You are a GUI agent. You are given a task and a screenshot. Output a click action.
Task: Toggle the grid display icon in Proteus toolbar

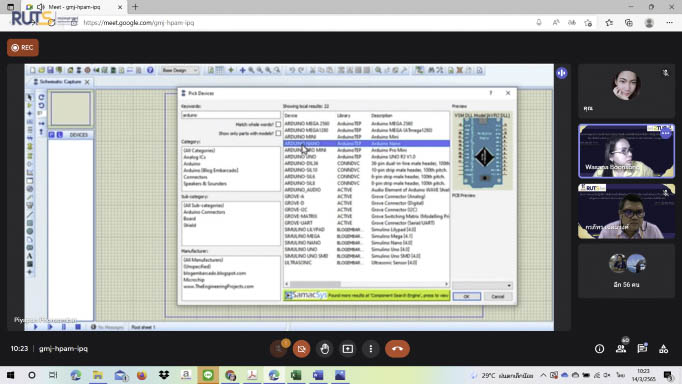click(220, 70)
